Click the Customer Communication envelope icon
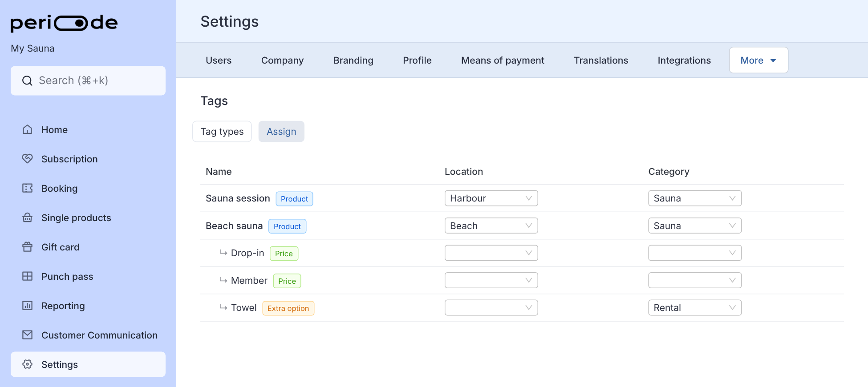Screen dimensions: 868x387 point(28,335)
